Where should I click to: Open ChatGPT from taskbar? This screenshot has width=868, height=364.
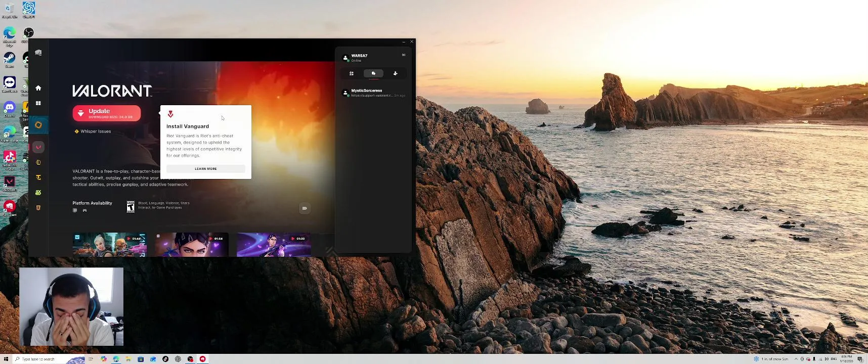(178, 359)
